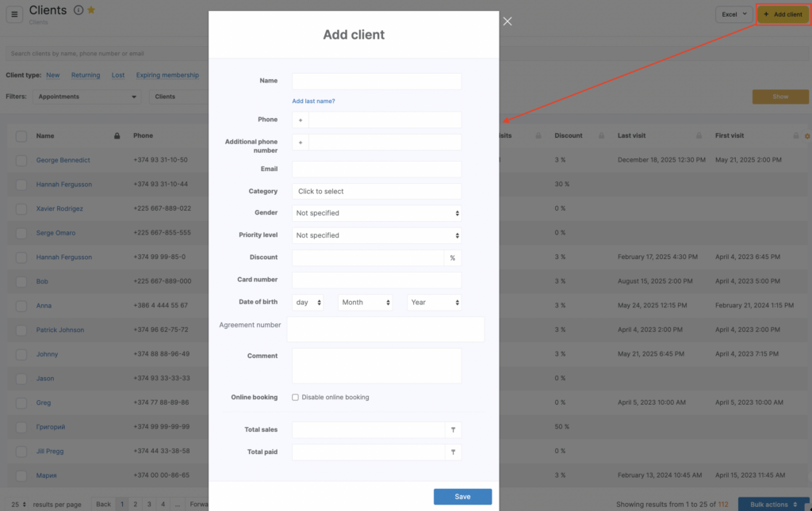Viewport: 812px width, 511px height.
Task: Check the Disable online booking checkbox
Action: [x=296, y=398]
